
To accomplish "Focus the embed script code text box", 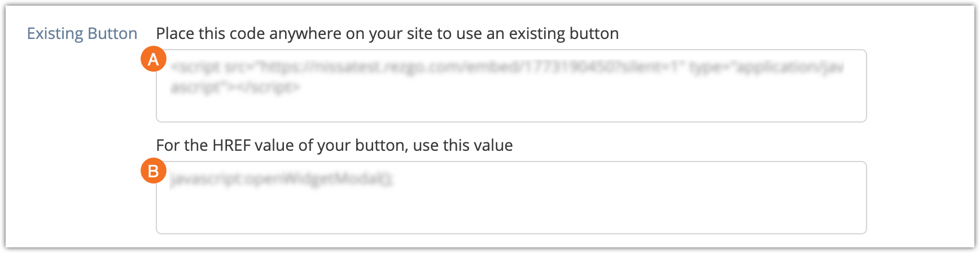I will point(511,86).
